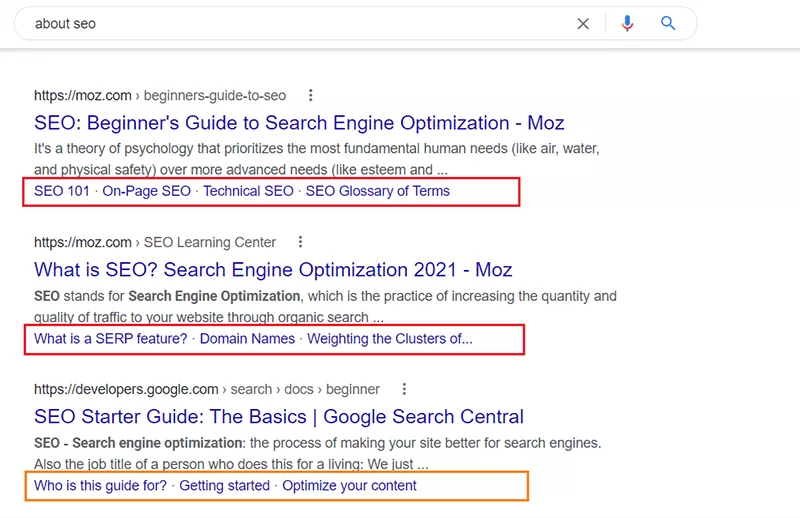Click 'Who is this guide for?' sitelink
Viewport: 800px width, 518px height.
click(x=101, y=485)
